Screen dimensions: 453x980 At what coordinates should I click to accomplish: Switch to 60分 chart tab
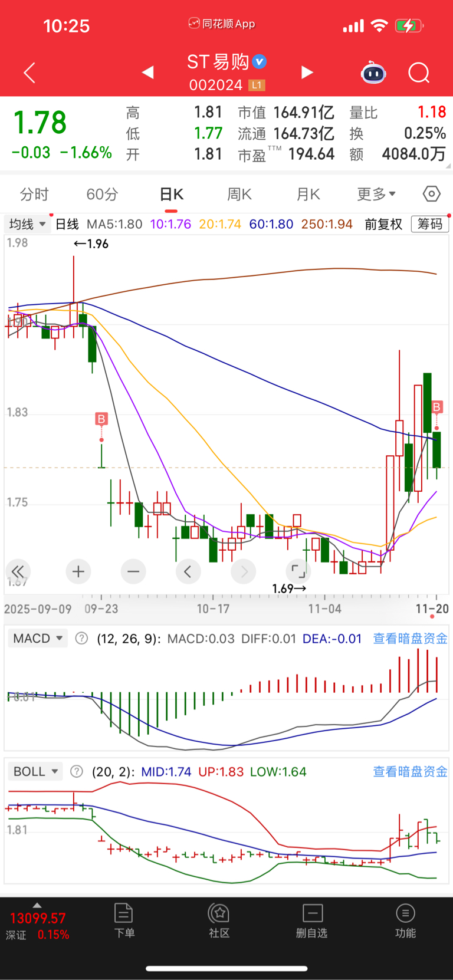tap(103, 194)
